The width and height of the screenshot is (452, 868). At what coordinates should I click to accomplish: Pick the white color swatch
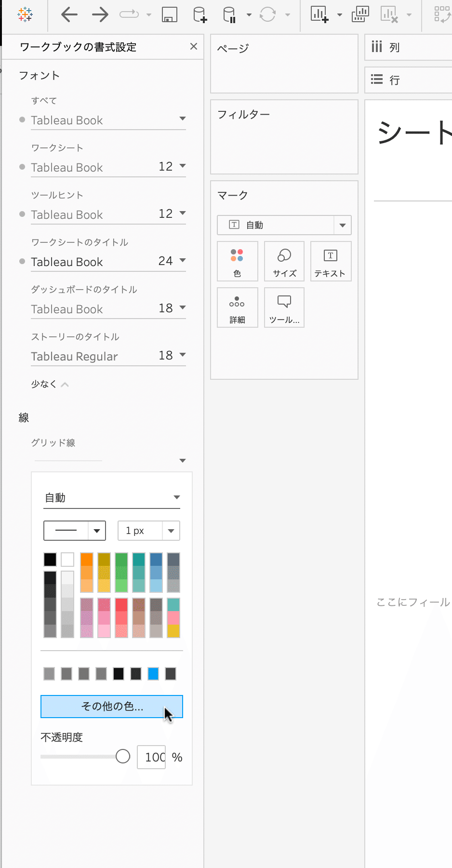pos(67,560)
